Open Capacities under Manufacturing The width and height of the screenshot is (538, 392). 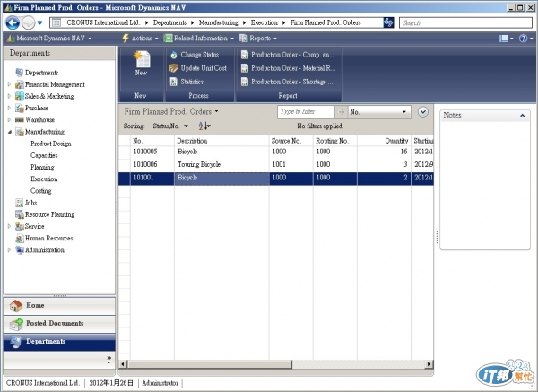point(44,155)
